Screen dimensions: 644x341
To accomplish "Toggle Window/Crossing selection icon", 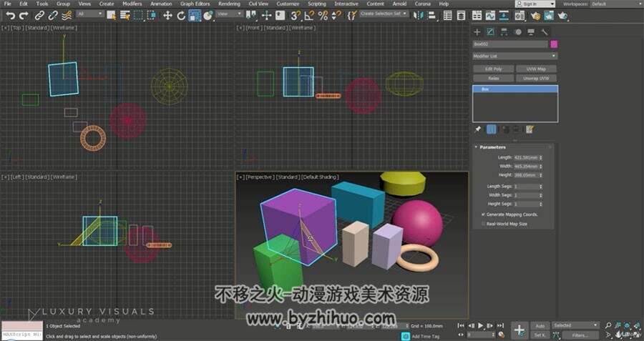I will click(152, 16).
